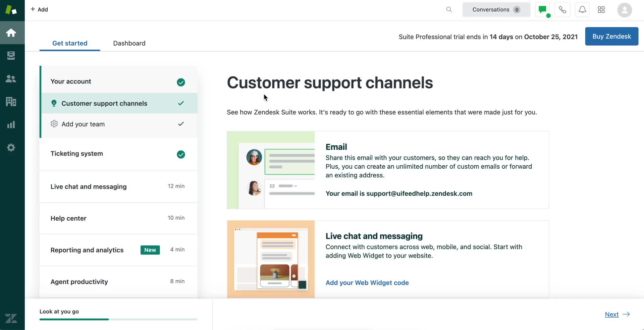Screen dimensions: 644x330
Task: Open the Conversations button
Action: point(496,10)
